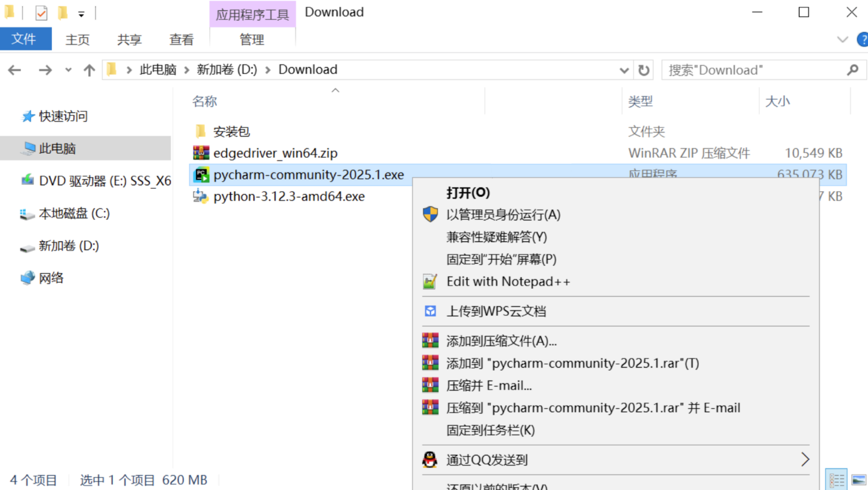
Task: Click the Properties checkmark icon in the title bar
Action: (x=42, y=12)
